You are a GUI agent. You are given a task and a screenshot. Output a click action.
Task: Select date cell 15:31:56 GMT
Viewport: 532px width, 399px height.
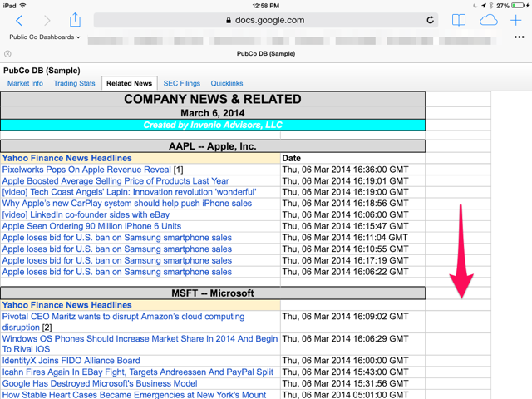tap(352, 383)
